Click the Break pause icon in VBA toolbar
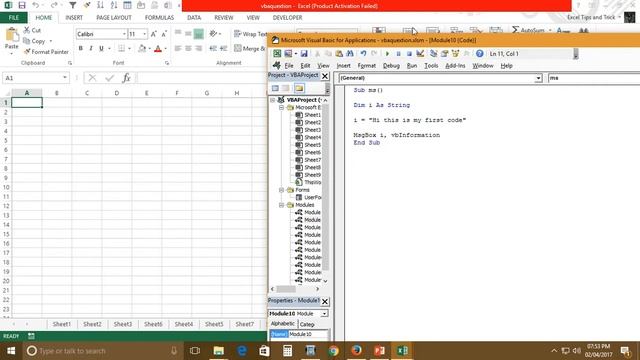 tap(398, 53)
